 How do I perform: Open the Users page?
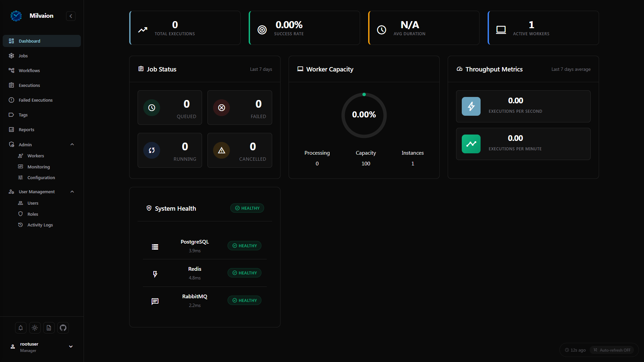click(33, 203)
